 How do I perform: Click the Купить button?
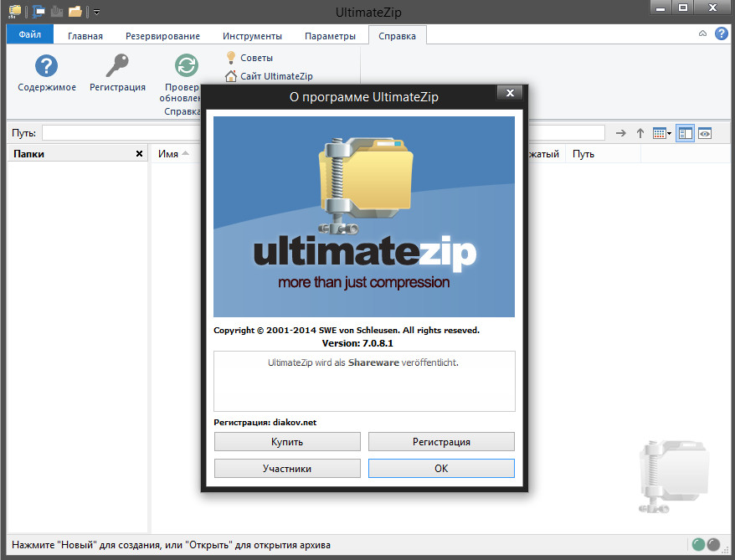pos(287,441)
